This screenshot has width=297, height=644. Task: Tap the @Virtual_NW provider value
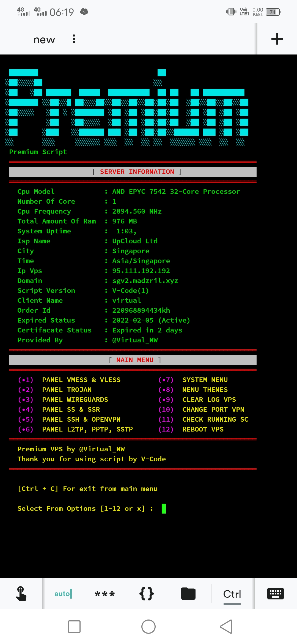pos(135,340)
